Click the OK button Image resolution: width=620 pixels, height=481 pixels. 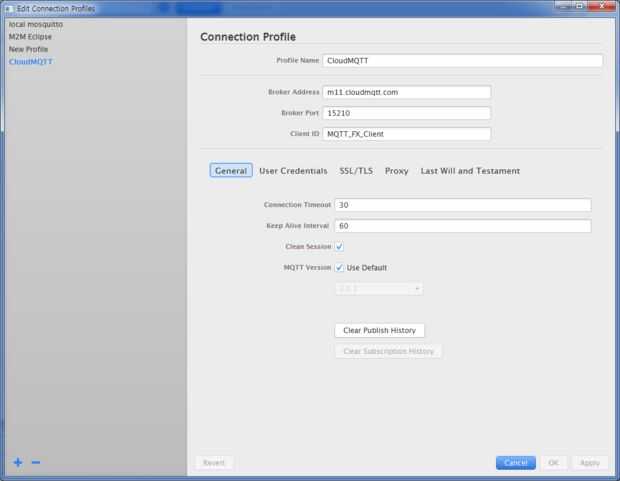(x=553, y=462)
